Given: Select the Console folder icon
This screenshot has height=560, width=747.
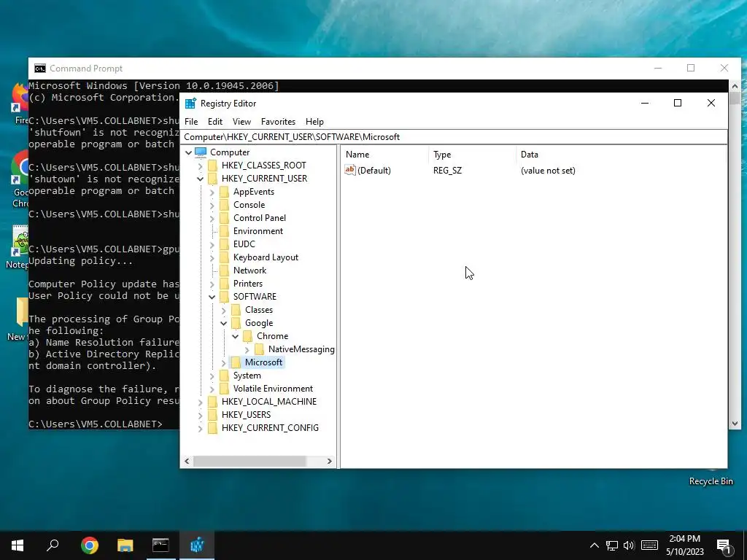Looking at the screenshot, I should point(225,205).
